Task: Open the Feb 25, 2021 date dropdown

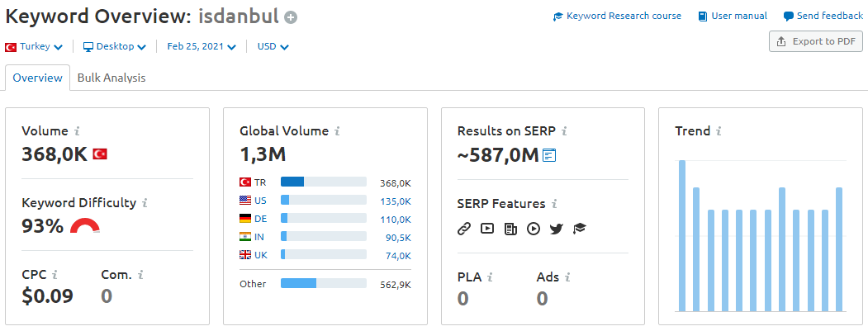Action: pyautogui.click(x=202, y=46)
